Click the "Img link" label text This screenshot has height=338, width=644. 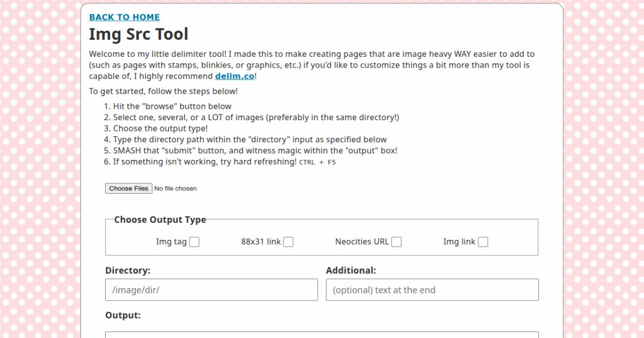[459, 242]
